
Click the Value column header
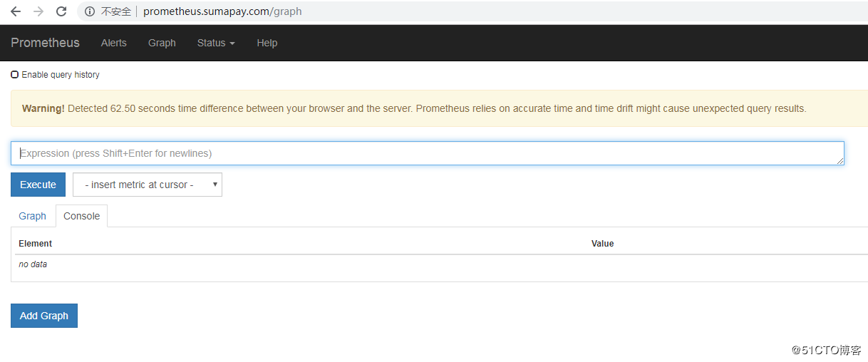(x=602, y=244)
